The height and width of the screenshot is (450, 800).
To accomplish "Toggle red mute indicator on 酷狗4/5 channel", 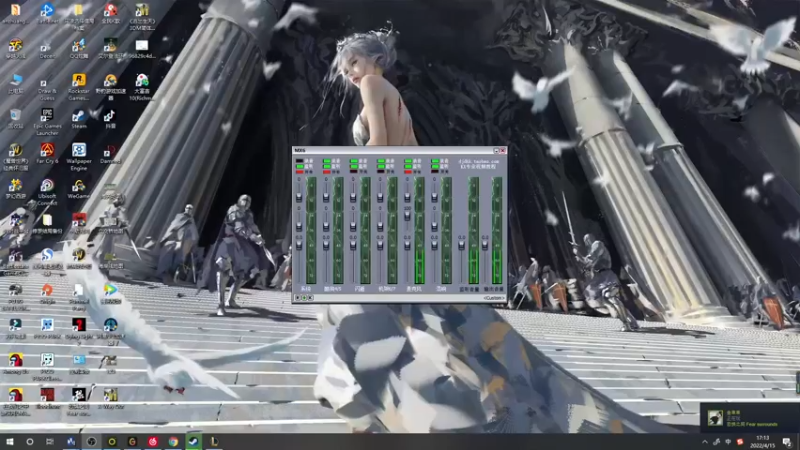I will pyautogui.click(x=327, y=172).
